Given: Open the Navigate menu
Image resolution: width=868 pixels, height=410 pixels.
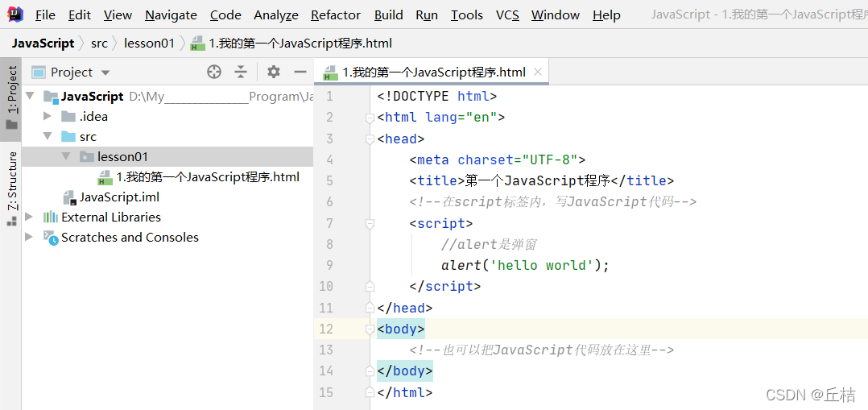Looking at the screenshot, I should point(171,15).
